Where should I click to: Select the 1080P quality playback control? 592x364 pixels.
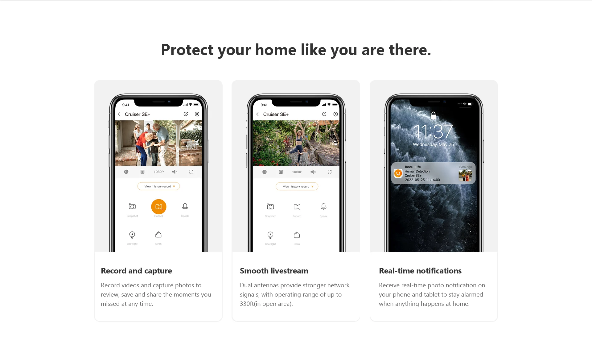click(x=158, y=172)
